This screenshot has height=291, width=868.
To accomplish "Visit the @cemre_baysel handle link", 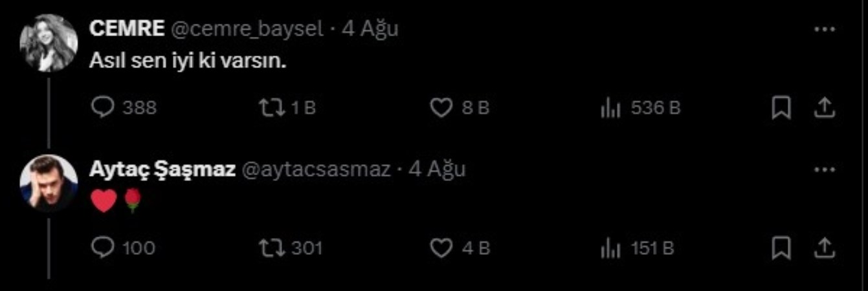I will pyautogui.click(x=247, y=30).
